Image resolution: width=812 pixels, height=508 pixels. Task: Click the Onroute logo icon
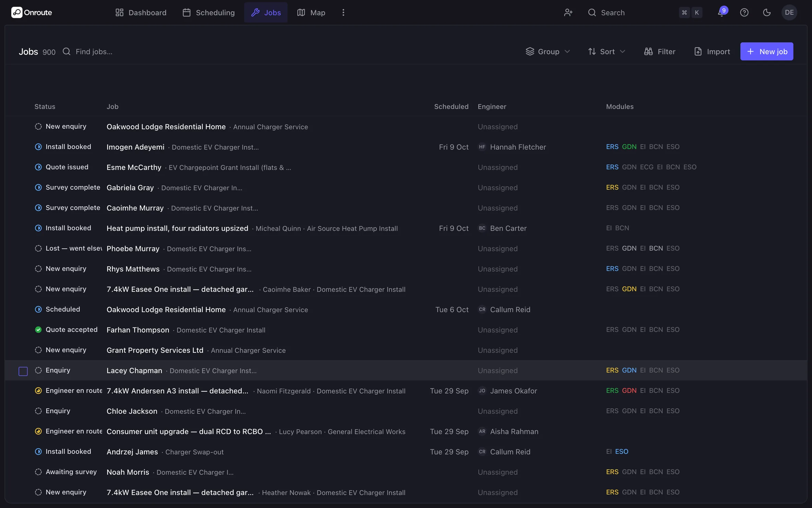click(x=16, y=12)
